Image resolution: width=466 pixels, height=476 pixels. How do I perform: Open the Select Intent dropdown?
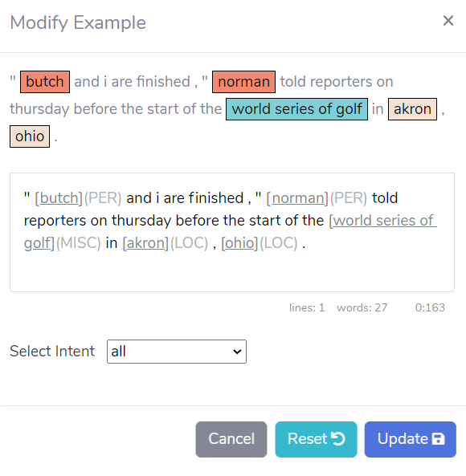177,352
